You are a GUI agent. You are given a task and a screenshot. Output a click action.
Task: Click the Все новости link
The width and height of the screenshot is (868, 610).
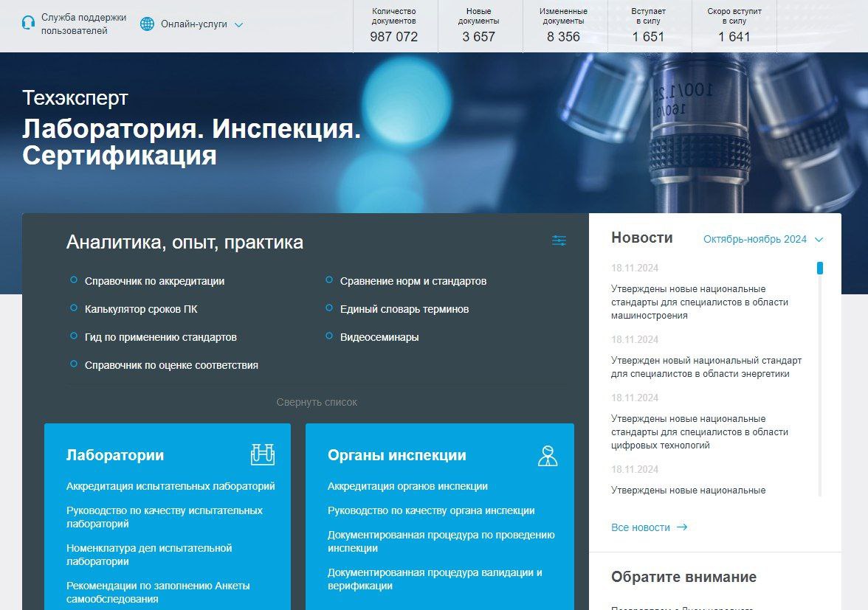pos(641,527)
